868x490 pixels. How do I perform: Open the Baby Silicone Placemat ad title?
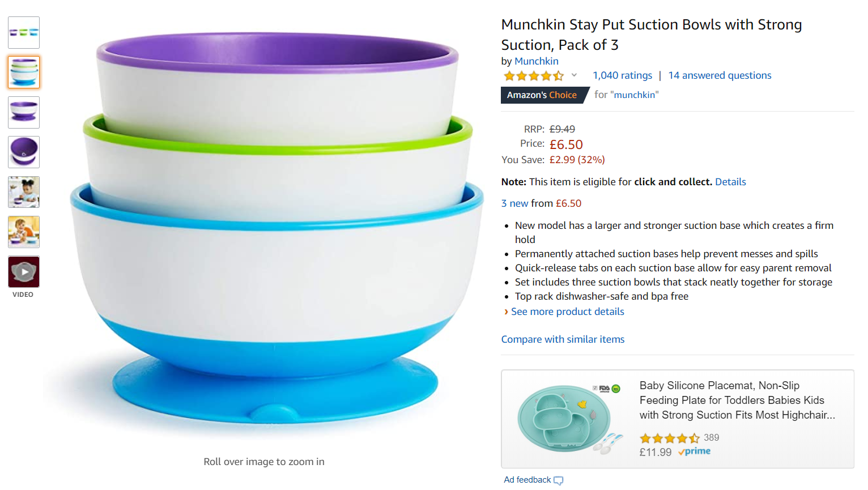pyautogui.click(x=737, y=400)
